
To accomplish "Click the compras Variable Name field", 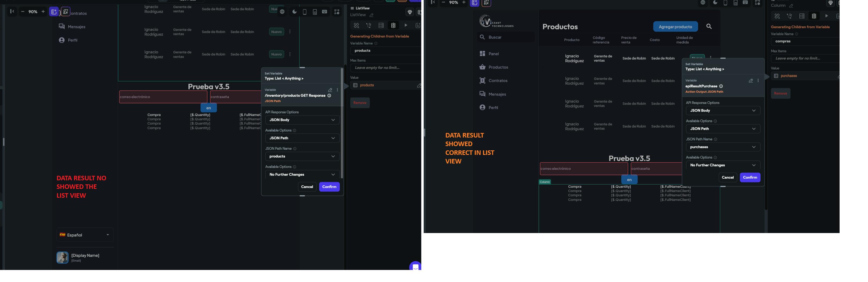I will pyautogui.click(x=805, y=41).
